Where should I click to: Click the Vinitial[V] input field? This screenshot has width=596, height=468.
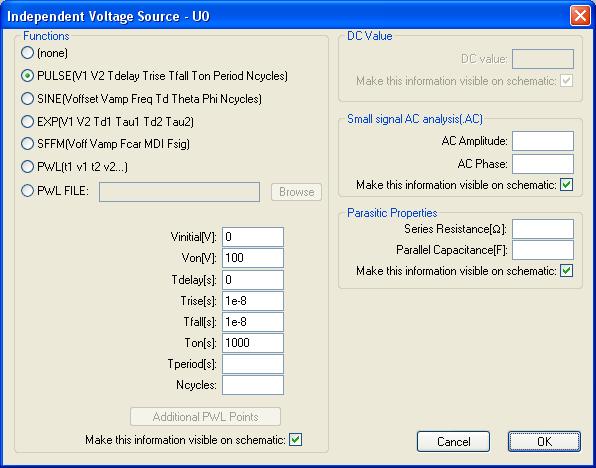point(253,237)
